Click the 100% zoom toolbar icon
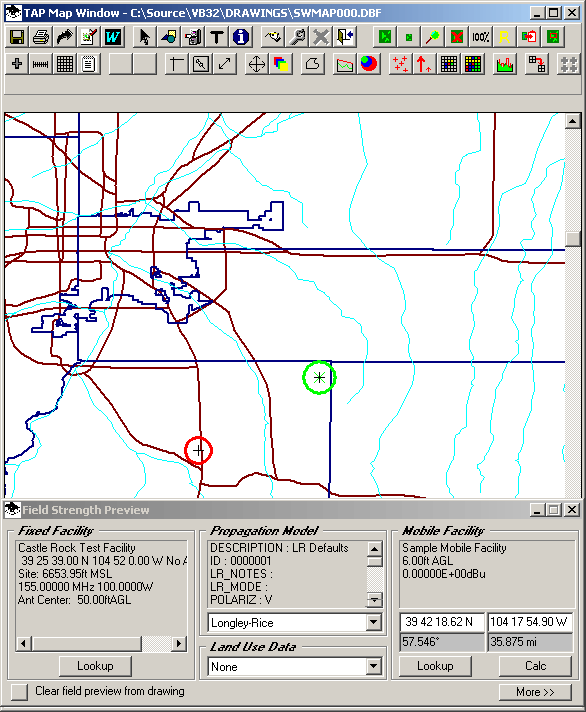The image size is (586, 712). pos(480,37)
